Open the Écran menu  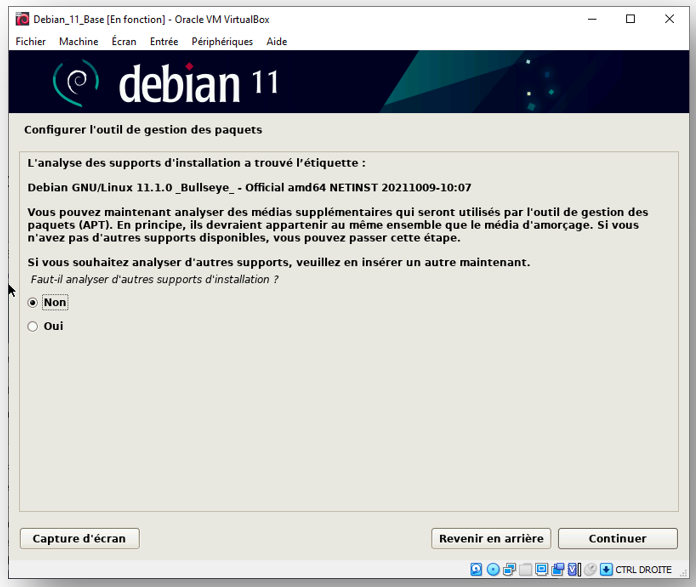click(124, 41)
